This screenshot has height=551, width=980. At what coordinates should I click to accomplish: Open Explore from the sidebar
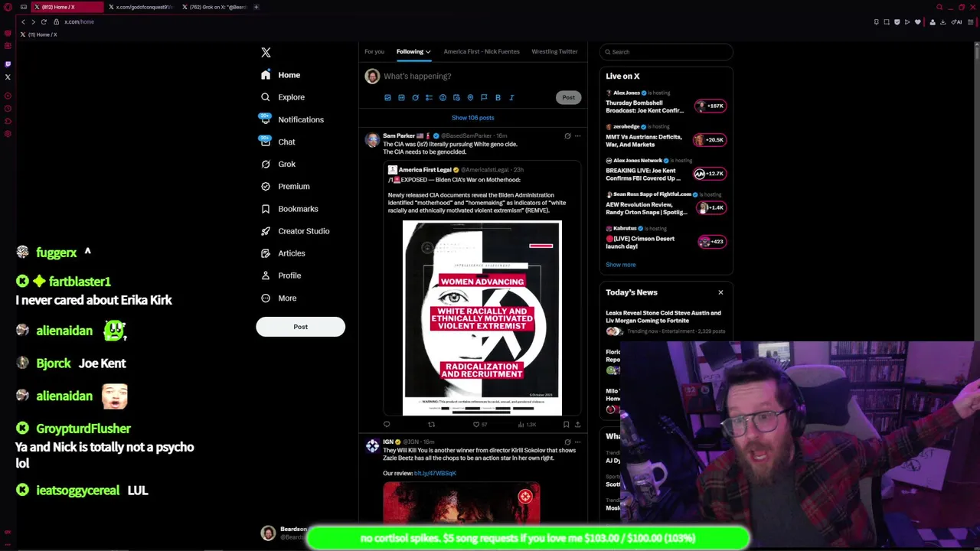click(x=283, y=97)
